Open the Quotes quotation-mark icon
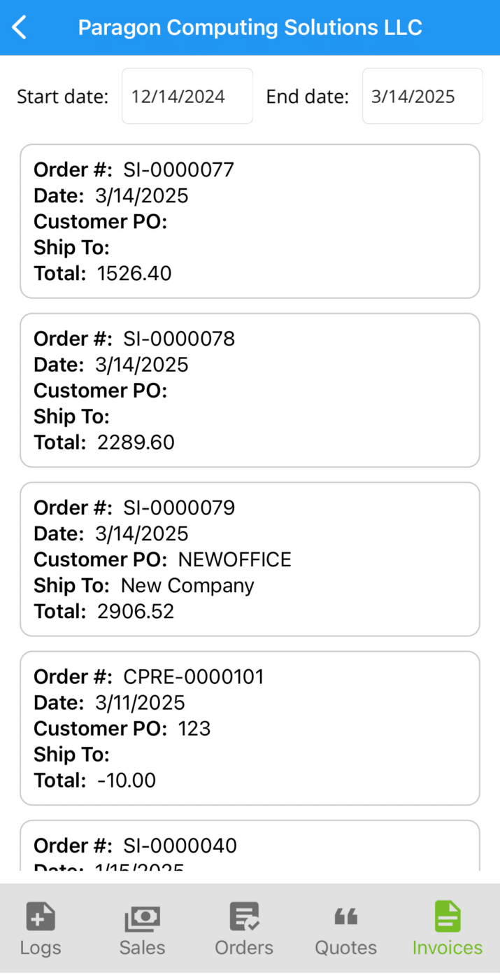This screenshot has width=500, height=980. click(345, 916)
